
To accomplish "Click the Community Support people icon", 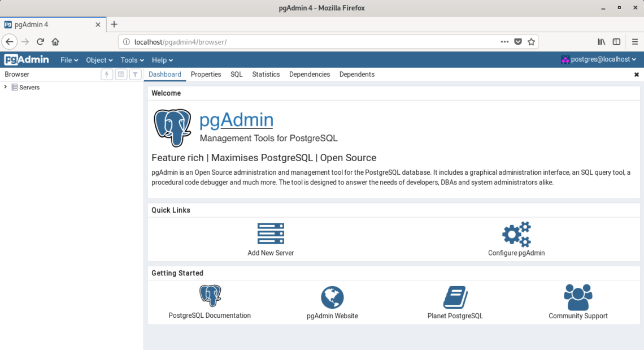I will pos(578,297).
